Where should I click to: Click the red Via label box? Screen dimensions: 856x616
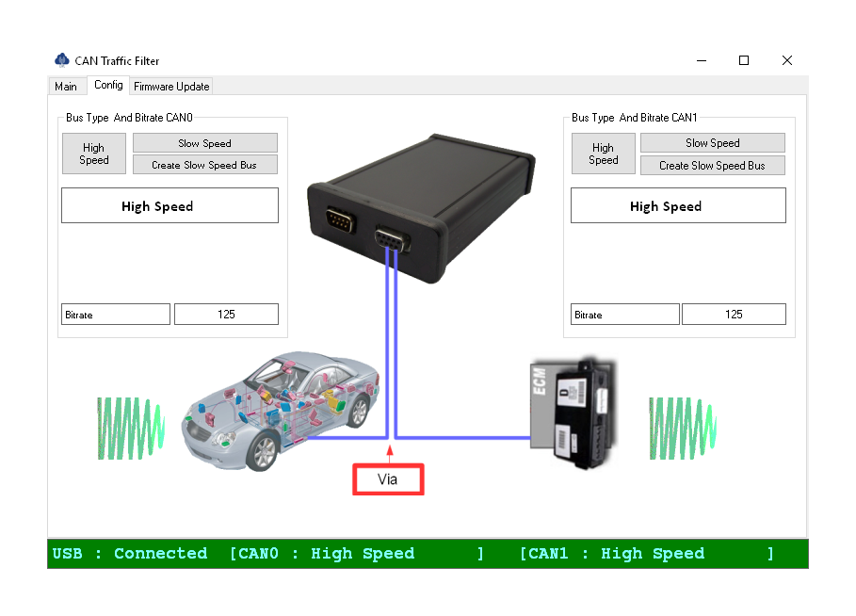(388, 479)
